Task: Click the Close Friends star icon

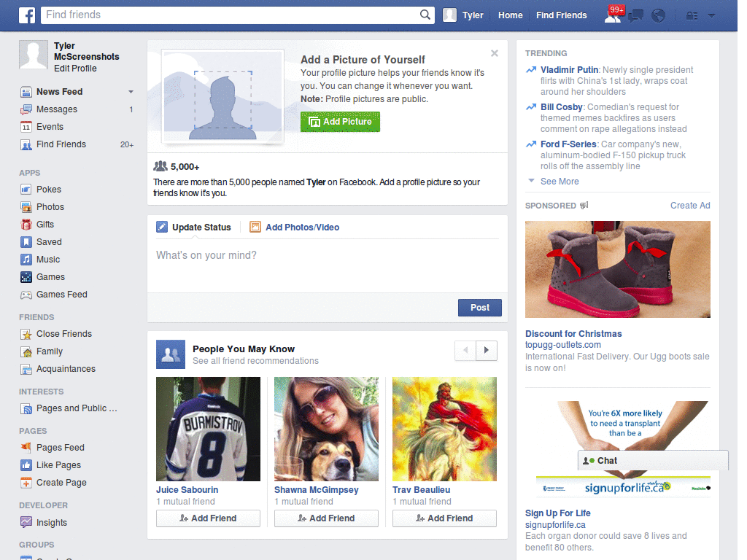Action: 26,334
